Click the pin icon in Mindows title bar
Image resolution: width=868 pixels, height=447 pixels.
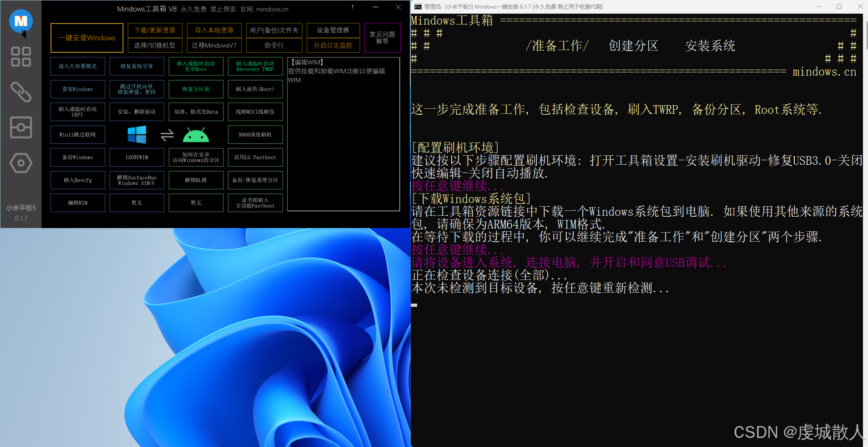(353, 7)
